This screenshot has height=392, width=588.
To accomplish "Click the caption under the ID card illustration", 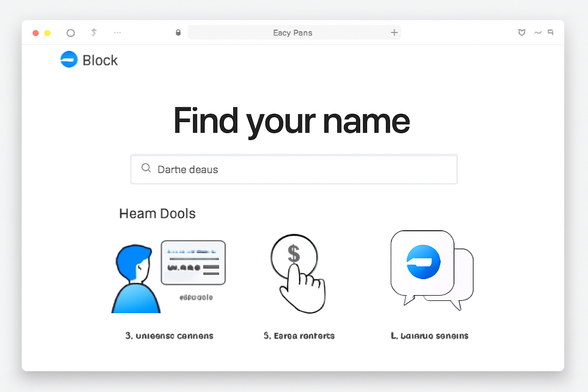I will coord(169,335).
